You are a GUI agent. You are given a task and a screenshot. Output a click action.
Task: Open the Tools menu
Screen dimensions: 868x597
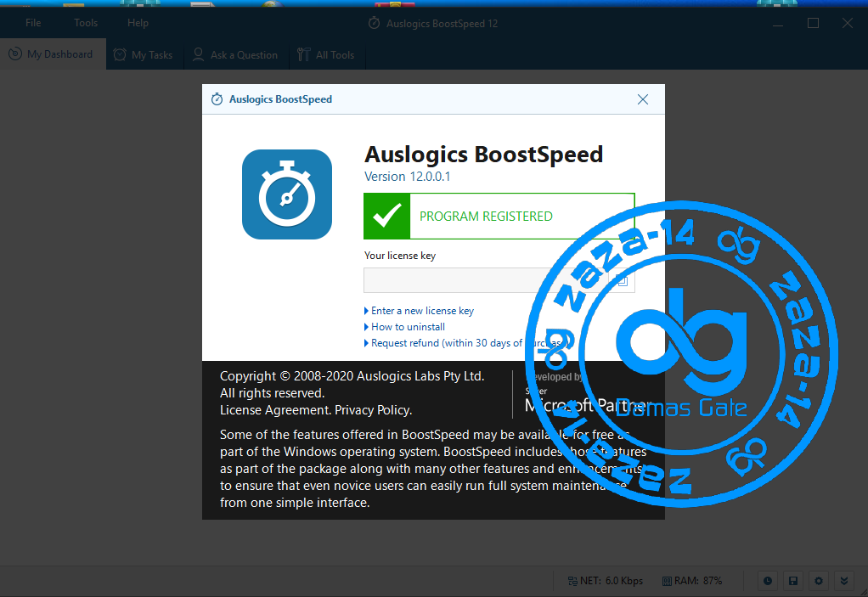tap(86, 23)
